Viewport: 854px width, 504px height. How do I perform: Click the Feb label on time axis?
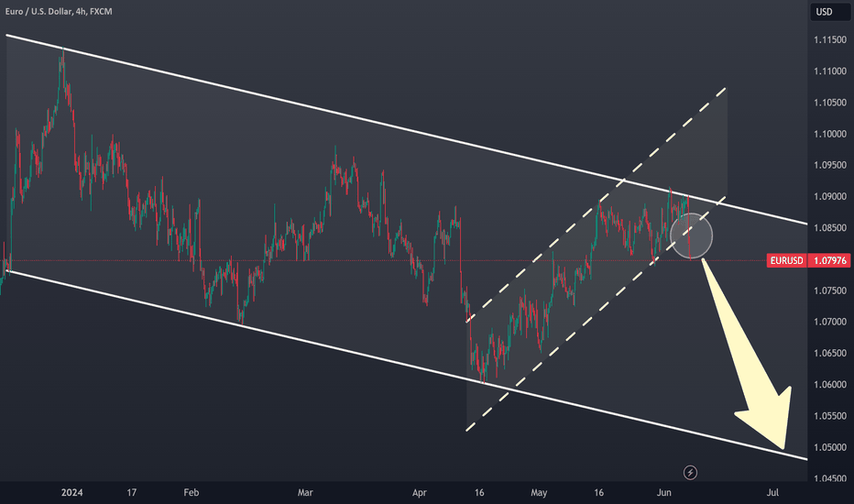click(192, 493)
